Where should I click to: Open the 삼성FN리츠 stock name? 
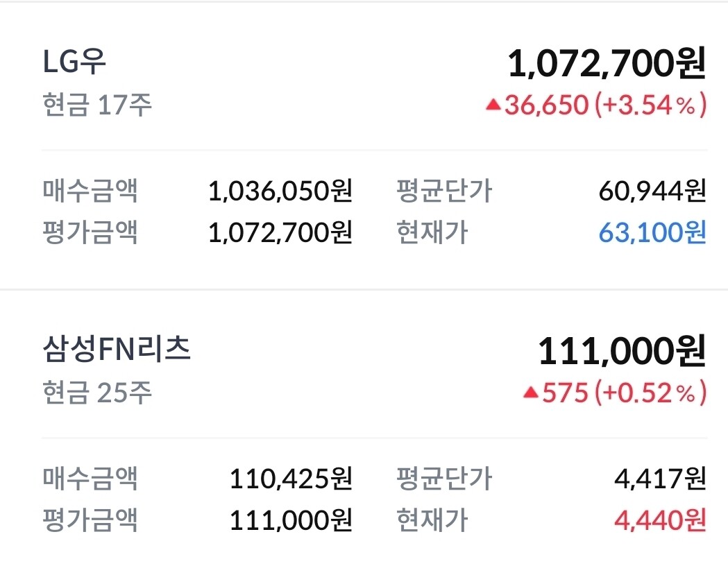tap(116, 350)
